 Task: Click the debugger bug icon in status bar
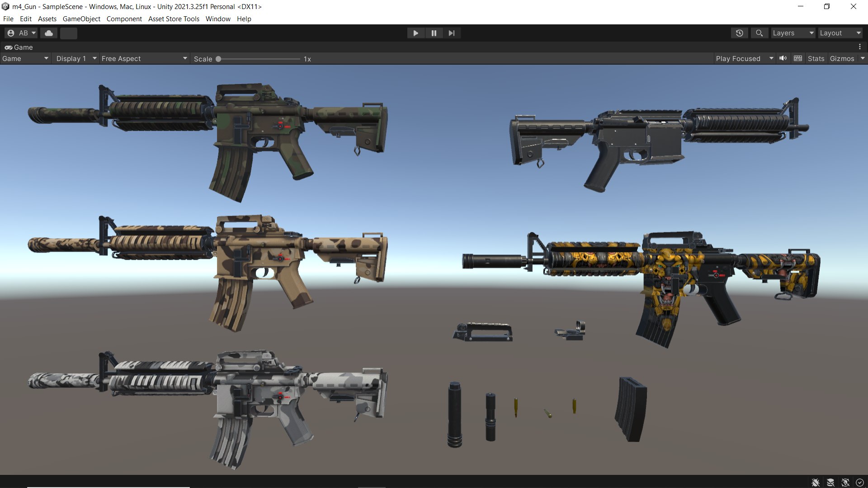click(x=816, y=483)
